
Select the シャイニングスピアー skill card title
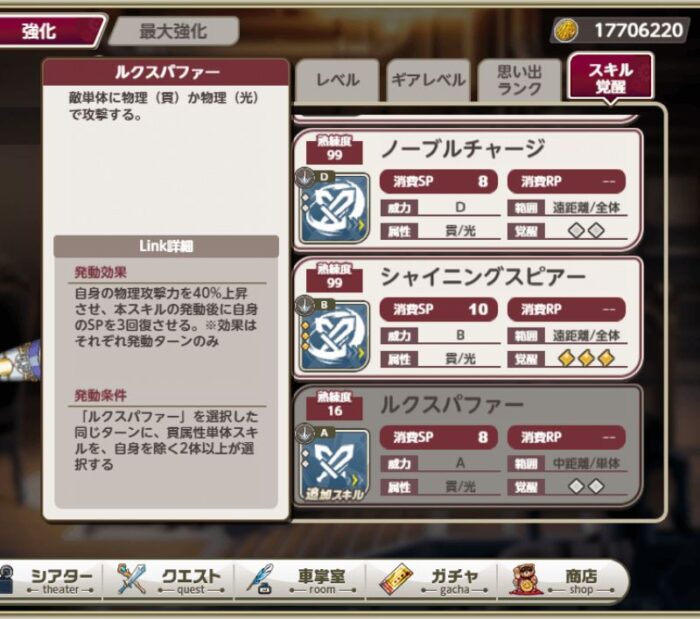coord(483,277)
